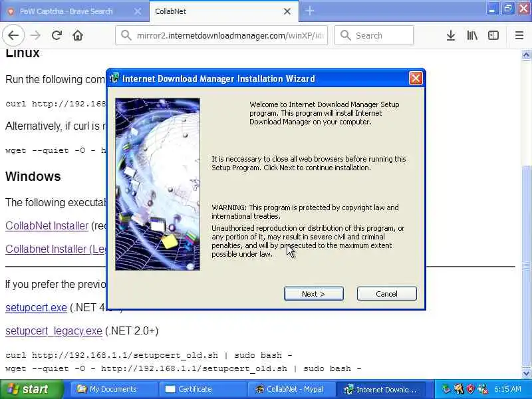Click the page scrollbar down arrow
Screen dimensions: 532x399
pos(526,373)
